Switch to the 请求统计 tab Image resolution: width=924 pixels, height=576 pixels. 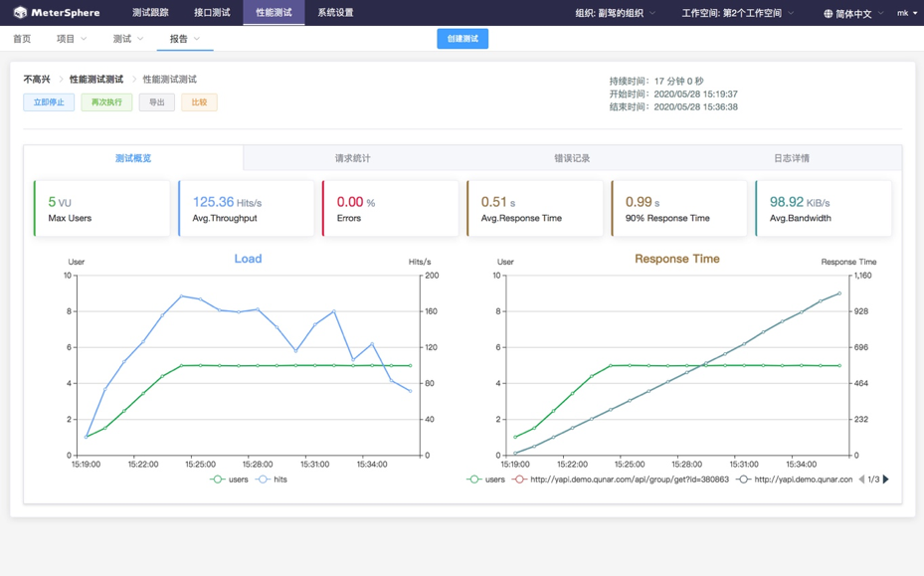tap(352, 158)
